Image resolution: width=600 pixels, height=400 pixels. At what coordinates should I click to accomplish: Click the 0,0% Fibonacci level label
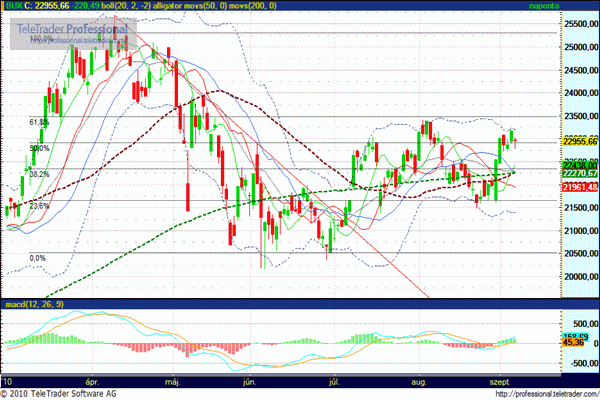click(x=38, y=258)
